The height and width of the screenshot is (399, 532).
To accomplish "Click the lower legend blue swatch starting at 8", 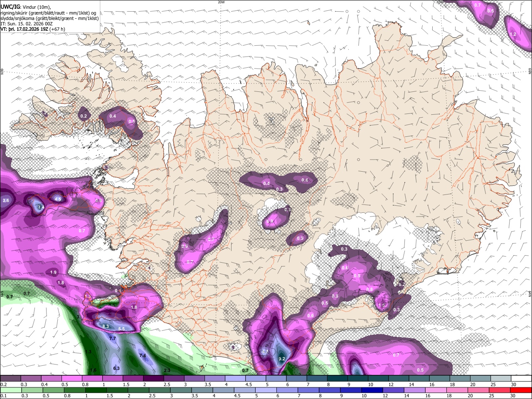I will (x=330, y=390).
